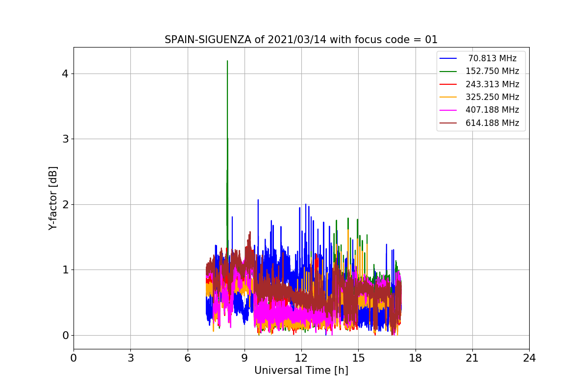Click the x-axis tick label 18
Screen dimensions: 588x392
click(415, 358)
